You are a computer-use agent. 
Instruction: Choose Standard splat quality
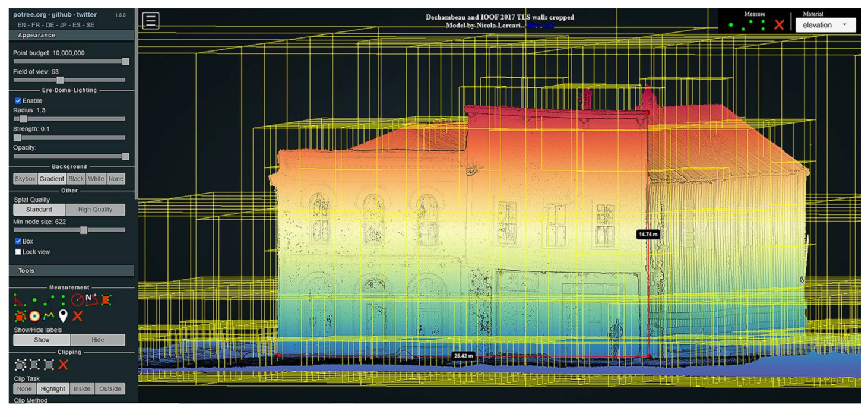[x=39, y=210]
